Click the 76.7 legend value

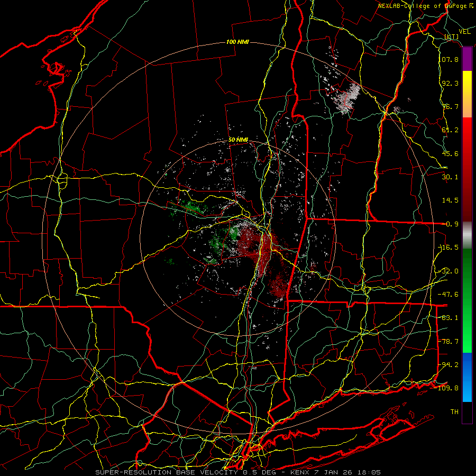[x=450, y=106]
